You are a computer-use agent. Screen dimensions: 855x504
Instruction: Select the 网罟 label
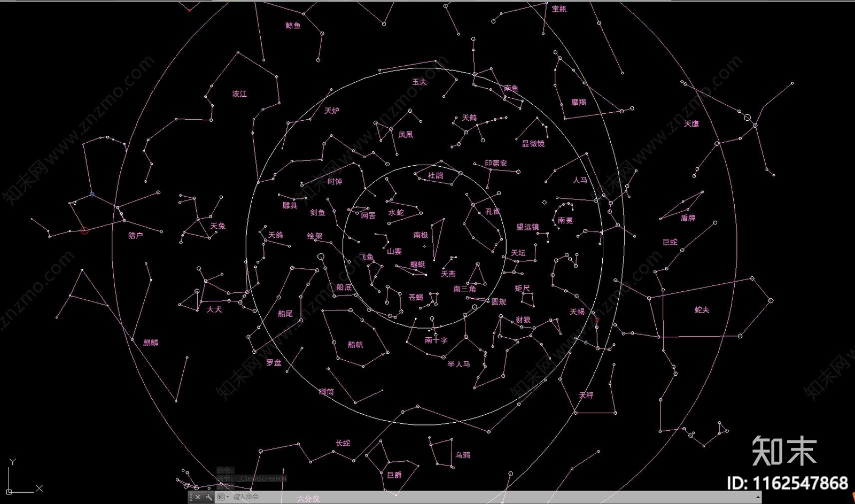click(368, 215)
